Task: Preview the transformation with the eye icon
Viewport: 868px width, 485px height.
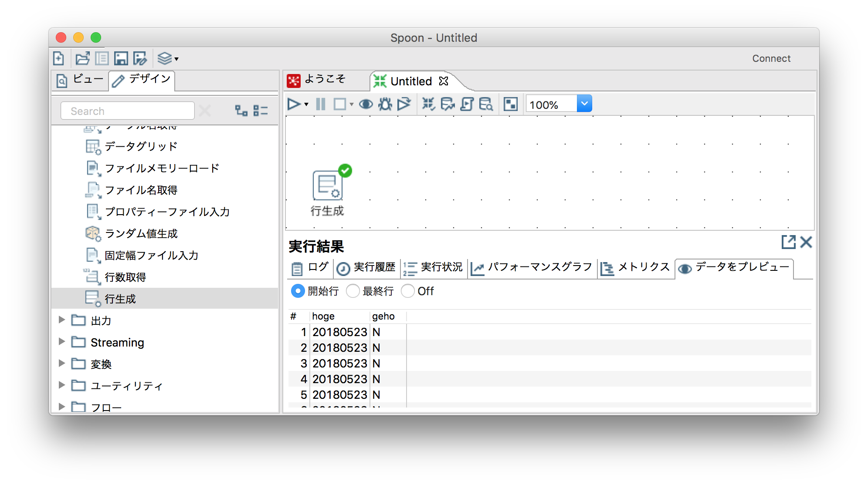Action: [366, 104]
